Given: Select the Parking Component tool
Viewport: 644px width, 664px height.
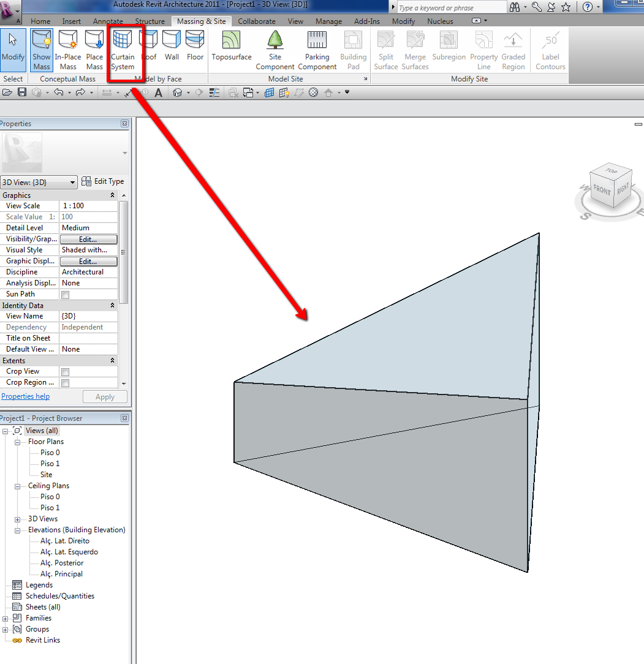Looking at the screenshot, I should point(317,49).
